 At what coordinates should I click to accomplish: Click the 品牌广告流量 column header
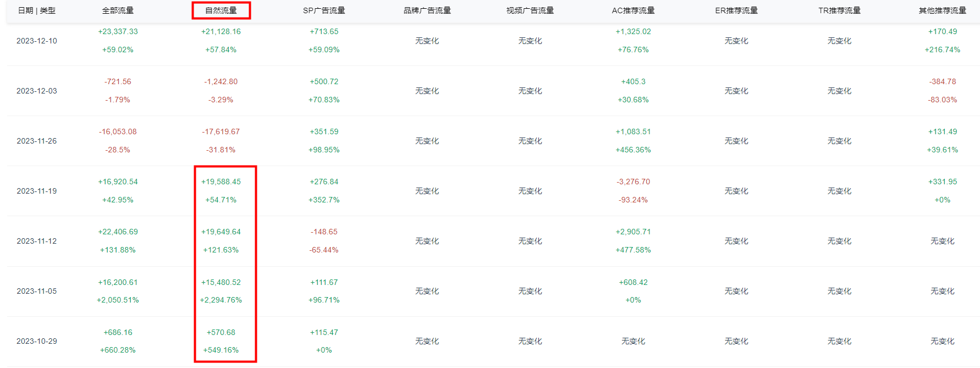pyautogui.click(x=427, y=10)
